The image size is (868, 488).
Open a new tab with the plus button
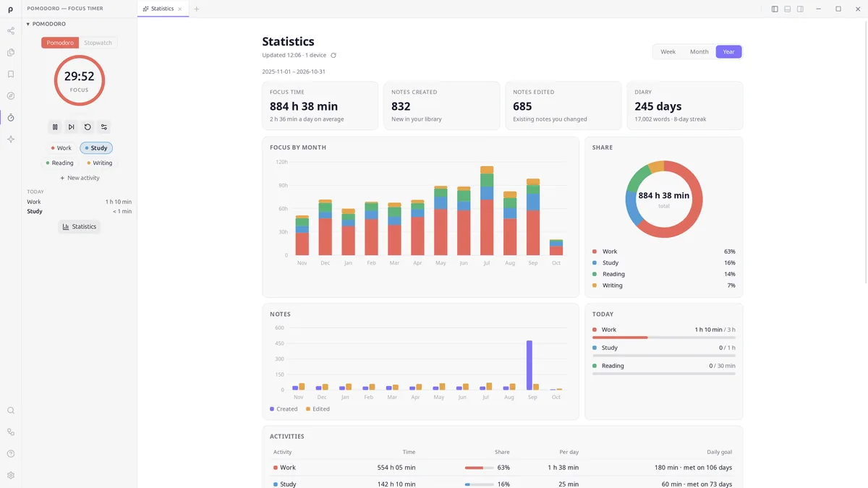click(197, 9)
